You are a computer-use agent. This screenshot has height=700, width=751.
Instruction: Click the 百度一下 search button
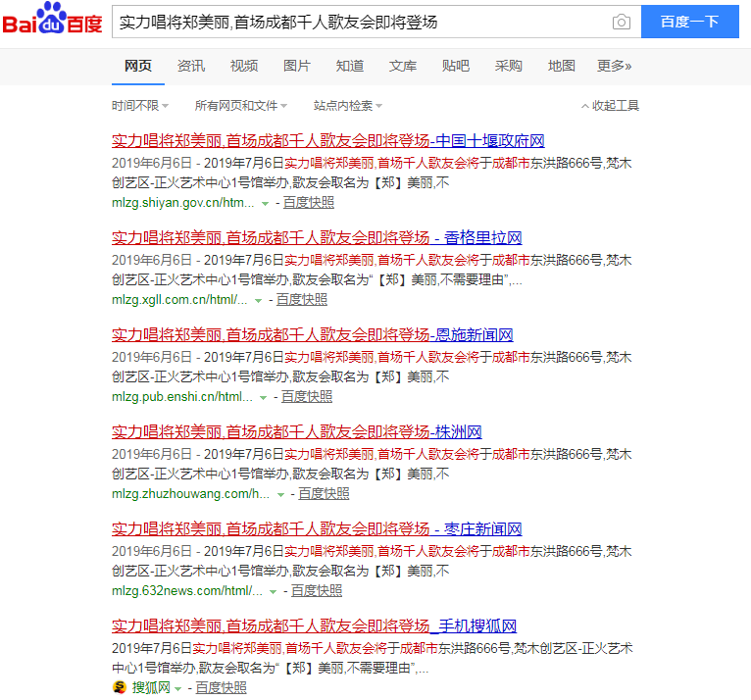click(689, 22)
